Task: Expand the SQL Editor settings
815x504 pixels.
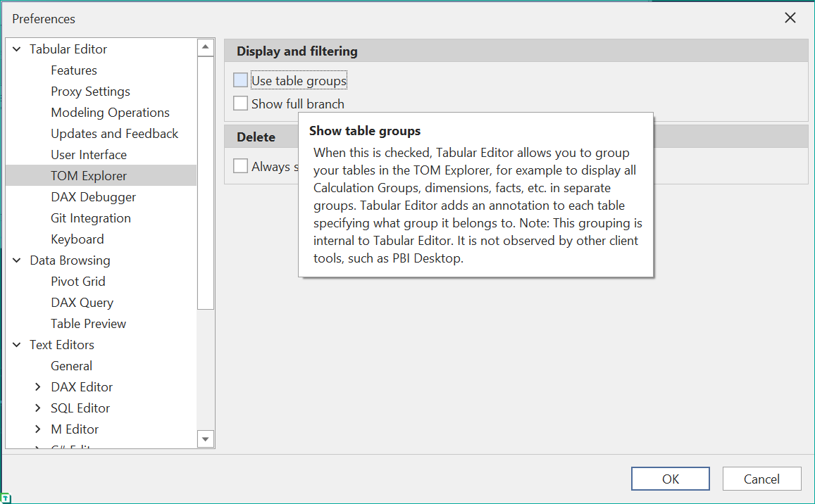Action: (37, 408)
